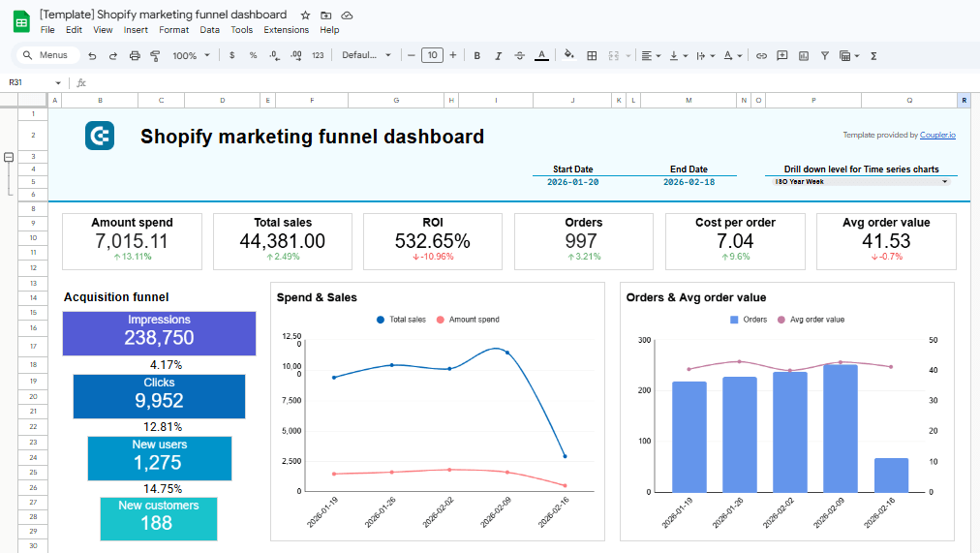Open the Tools menu
Screen dimensions: 980x553
tap(242, 29)
